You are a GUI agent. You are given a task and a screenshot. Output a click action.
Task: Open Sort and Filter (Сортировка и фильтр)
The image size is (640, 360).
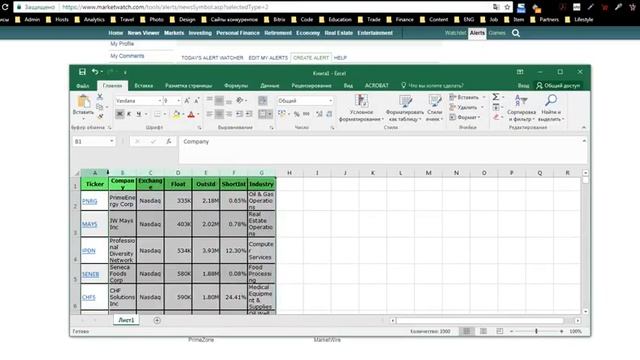[x=521, y=108]
